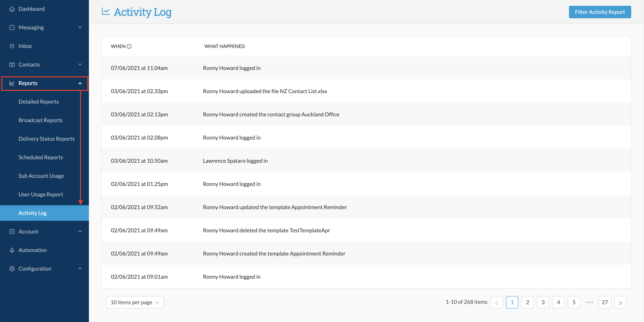Open Delivery Status Reports
Screen dimensions: 644x322
click(47, 139)
